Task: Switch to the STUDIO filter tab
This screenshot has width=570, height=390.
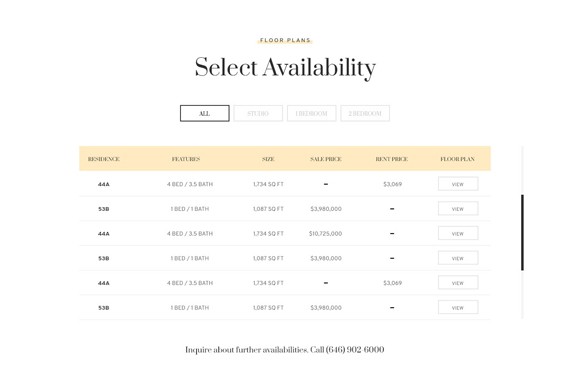Action: click(258, 113)
